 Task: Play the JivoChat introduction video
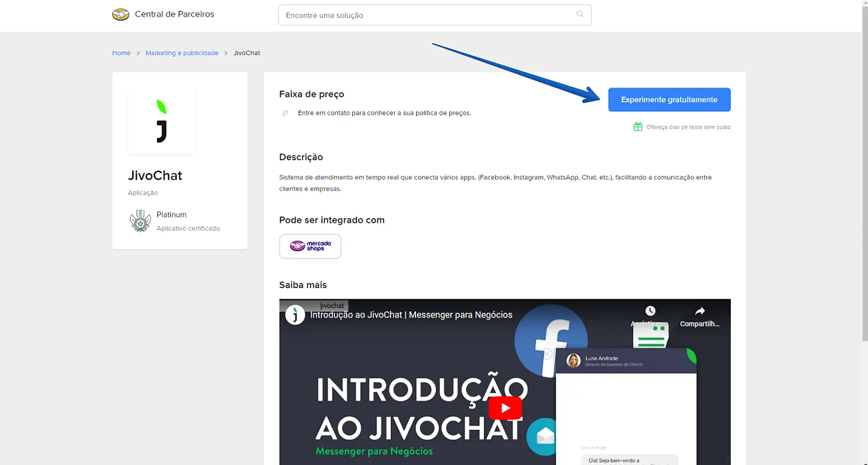pyautogui.click(x=505, y=408)
